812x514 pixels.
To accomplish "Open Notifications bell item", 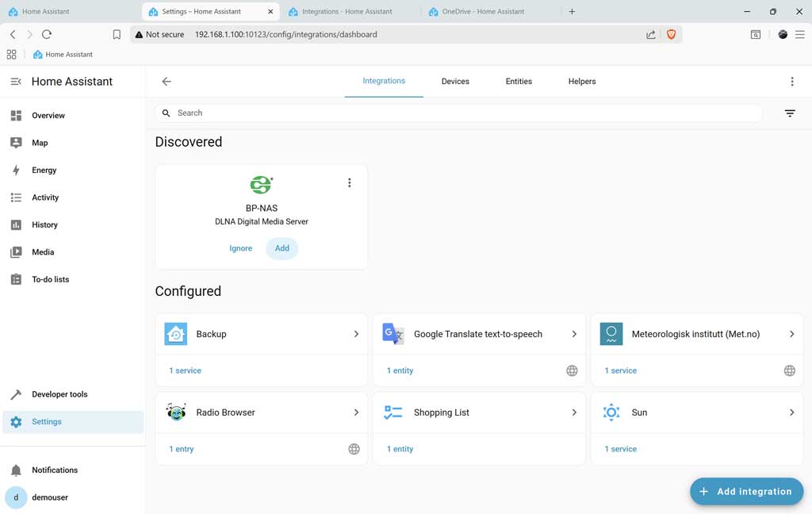I will pos(72,470).
